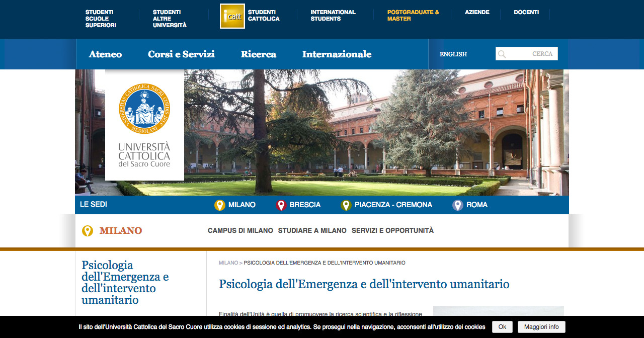This screenshot has width=644, height=338.
Task: Click the Università Cattolica logo
Action: click(x=144, y=125)
